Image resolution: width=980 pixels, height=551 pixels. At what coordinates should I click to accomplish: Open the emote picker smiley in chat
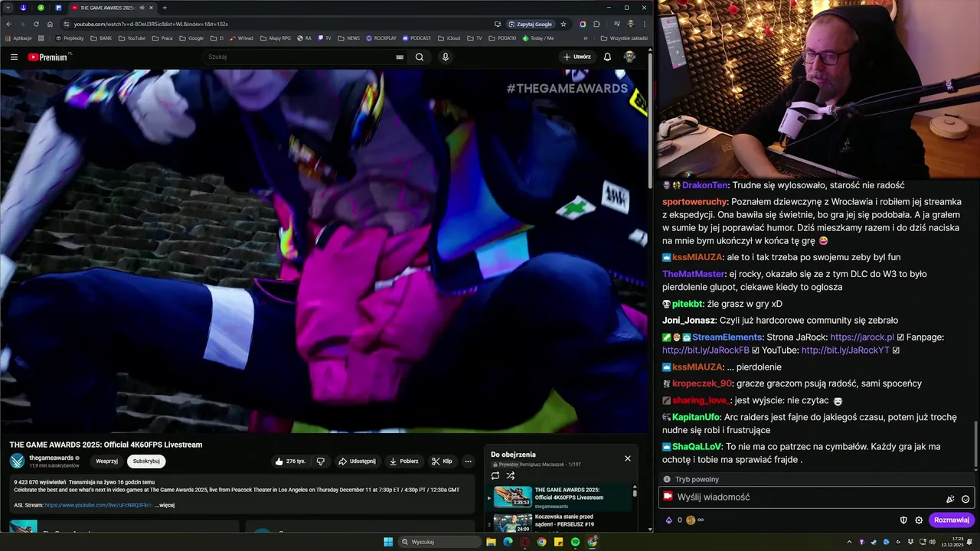click(965, 499)
